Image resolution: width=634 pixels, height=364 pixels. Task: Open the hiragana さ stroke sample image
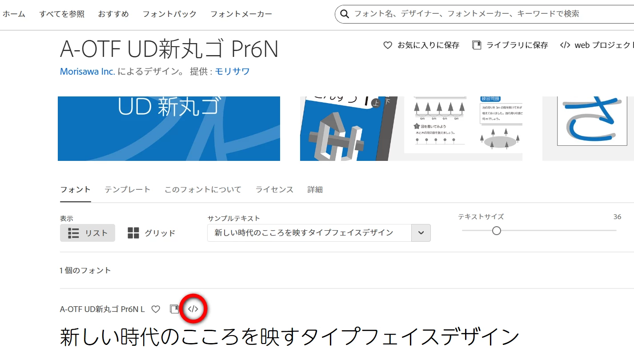[x=588, y=128]
